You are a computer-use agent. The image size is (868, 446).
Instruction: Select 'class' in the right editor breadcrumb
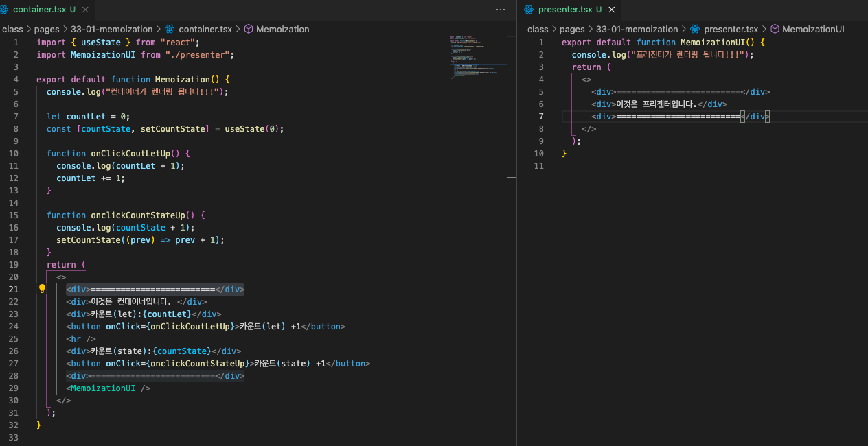tap(538, 30)
